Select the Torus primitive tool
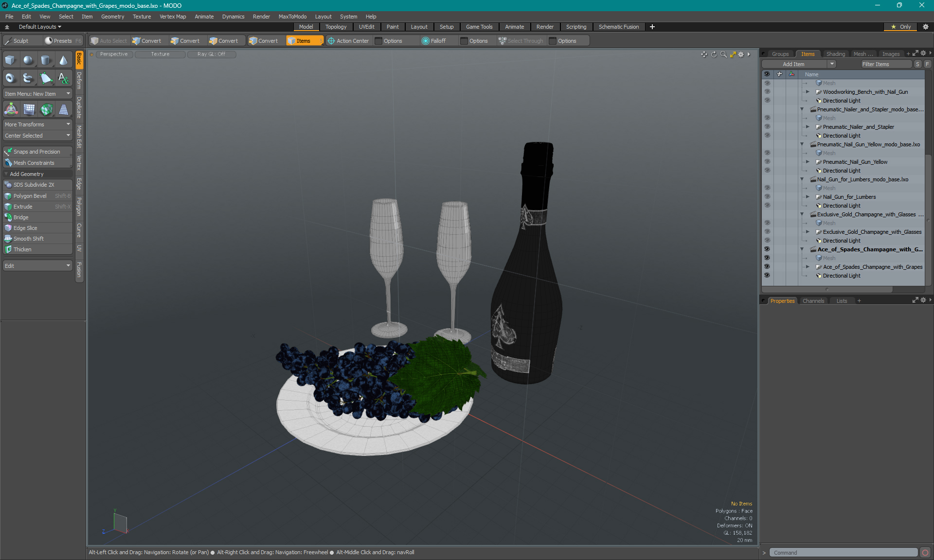This screenshot has width=934, height=560. (x=10, y=78)
